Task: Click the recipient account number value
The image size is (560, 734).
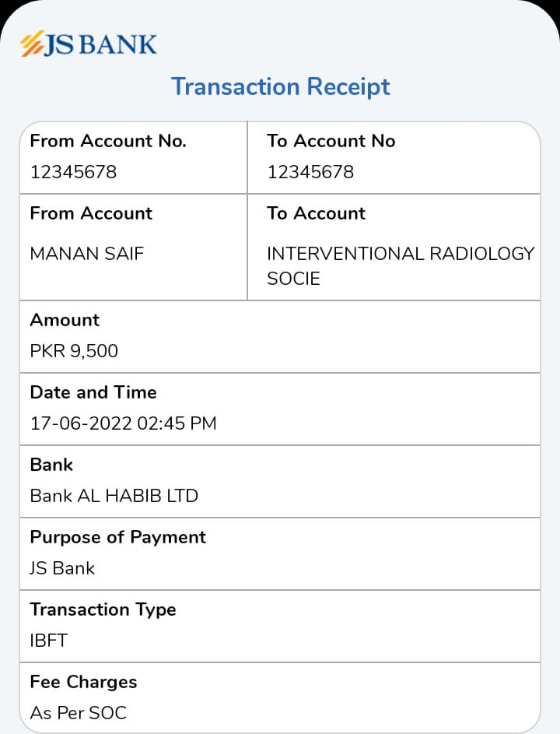Action: click(310, 172)
